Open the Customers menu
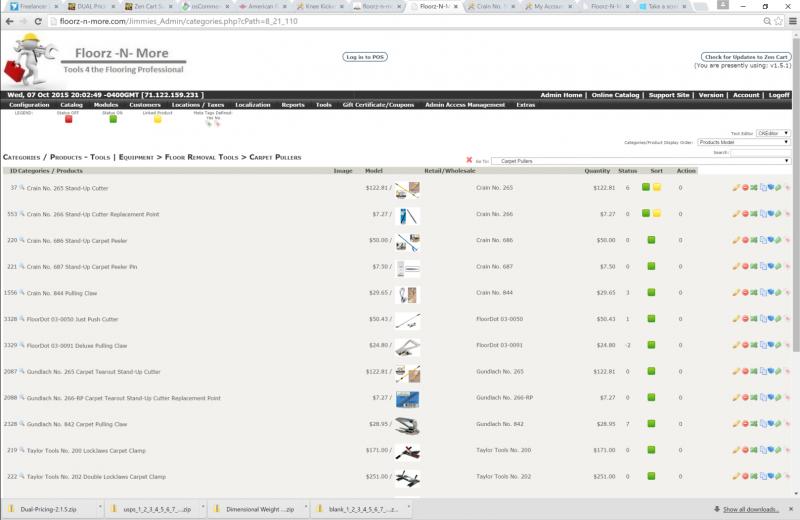 click(145, 105)
